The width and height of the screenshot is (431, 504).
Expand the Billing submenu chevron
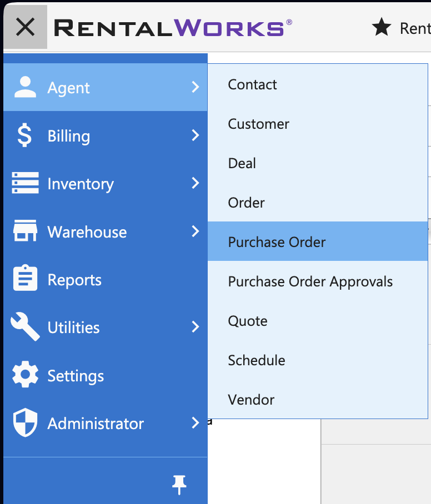pos(196,135)
